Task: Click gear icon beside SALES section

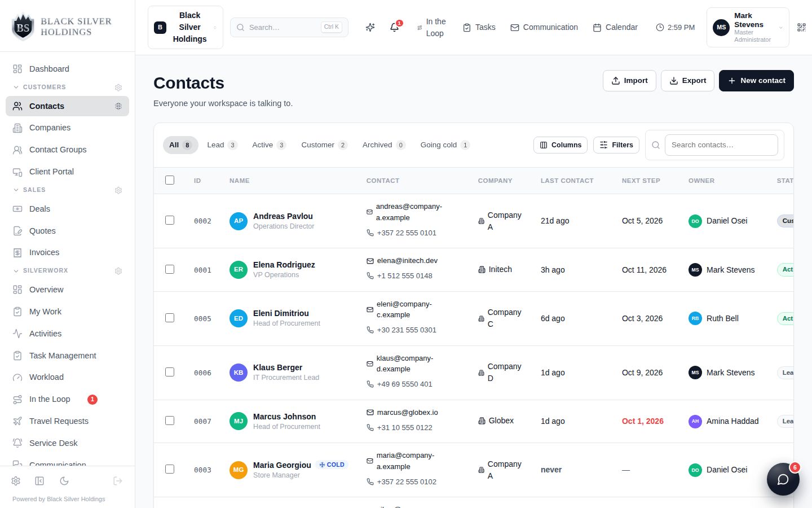Action: pyautogui.click(x=118, y=190)
